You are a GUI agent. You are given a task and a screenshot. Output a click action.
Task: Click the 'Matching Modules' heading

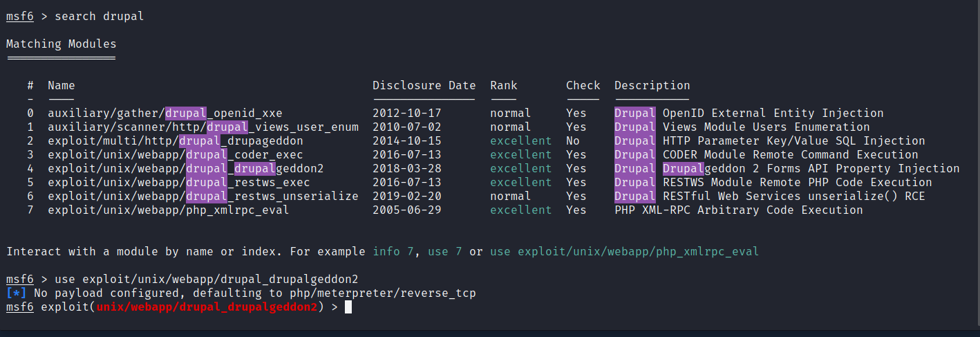click(x=61, y=44)
